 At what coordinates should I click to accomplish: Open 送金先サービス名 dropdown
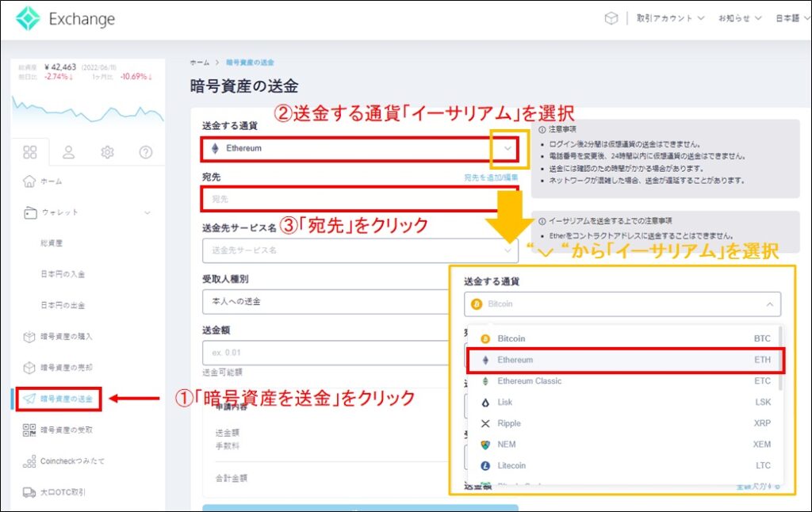tap(360, 250)
